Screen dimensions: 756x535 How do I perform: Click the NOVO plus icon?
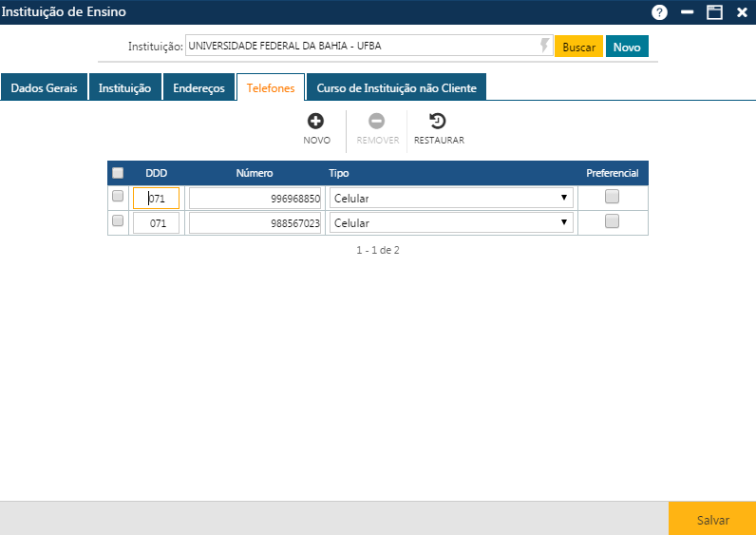(316, 122)
